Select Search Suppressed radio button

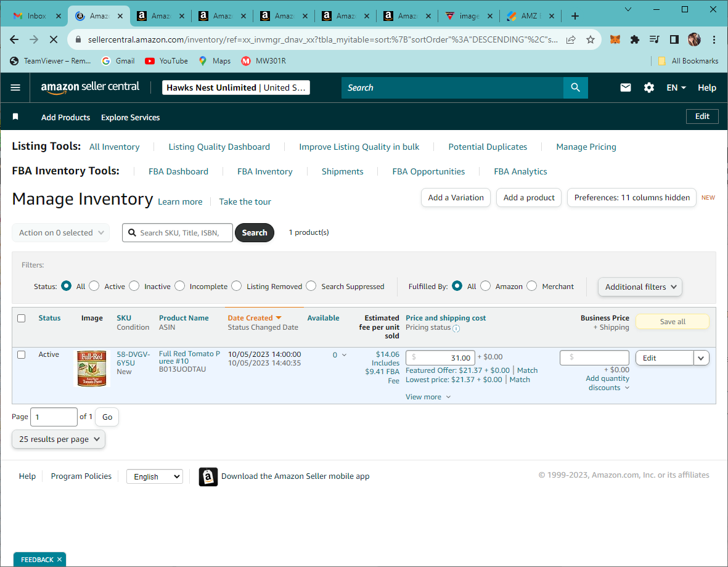point(311,286)
